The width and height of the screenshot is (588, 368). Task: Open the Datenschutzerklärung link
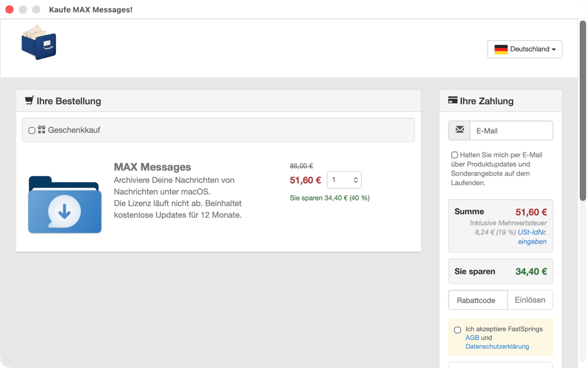(x=497, y=346)
